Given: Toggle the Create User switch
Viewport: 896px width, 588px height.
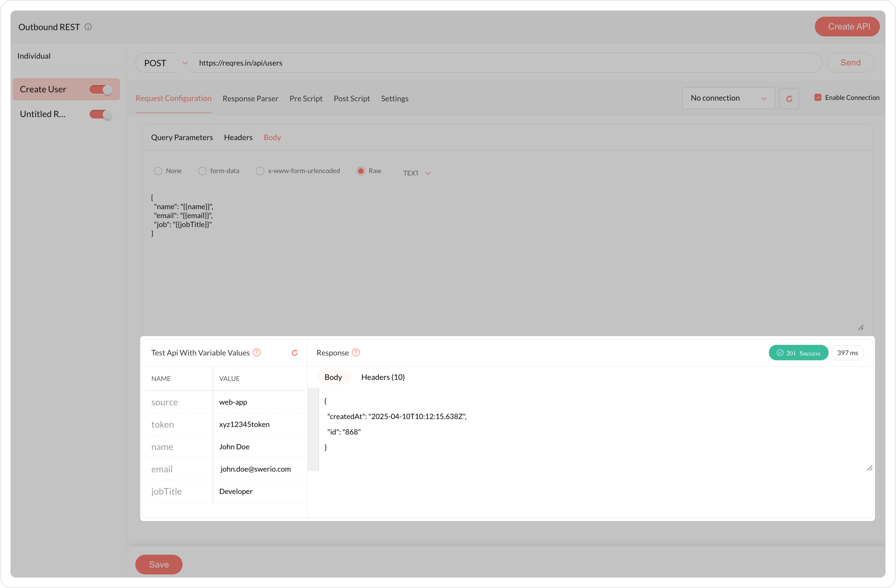Looking at the screenshot, I should [101, 89].
